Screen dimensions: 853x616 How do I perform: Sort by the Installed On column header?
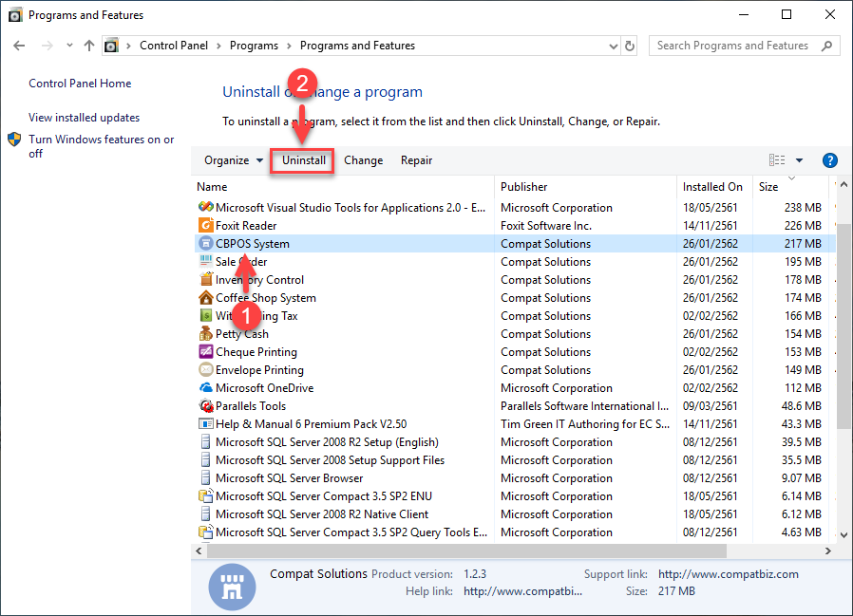pos(712,187)
